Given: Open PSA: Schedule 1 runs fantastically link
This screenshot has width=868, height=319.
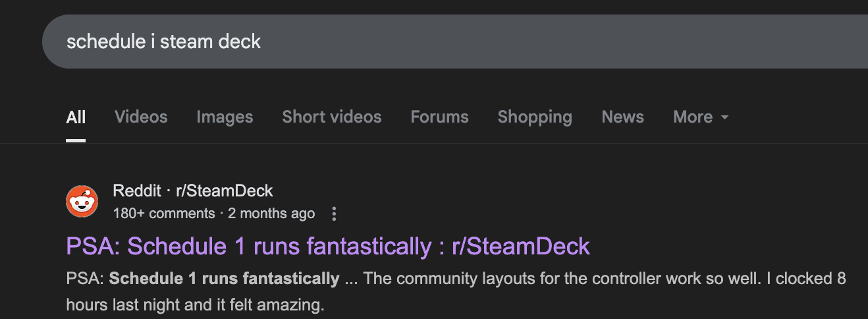Looking at the screenshot, I should 328,246.
